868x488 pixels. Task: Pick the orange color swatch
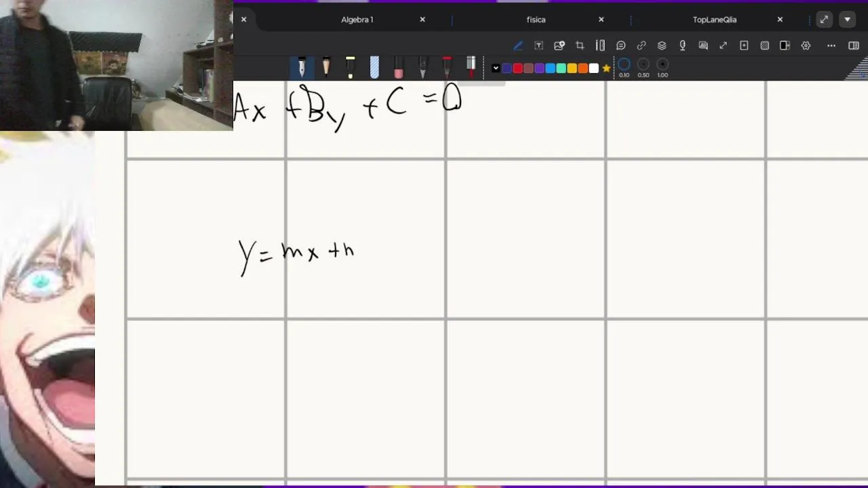583,68
